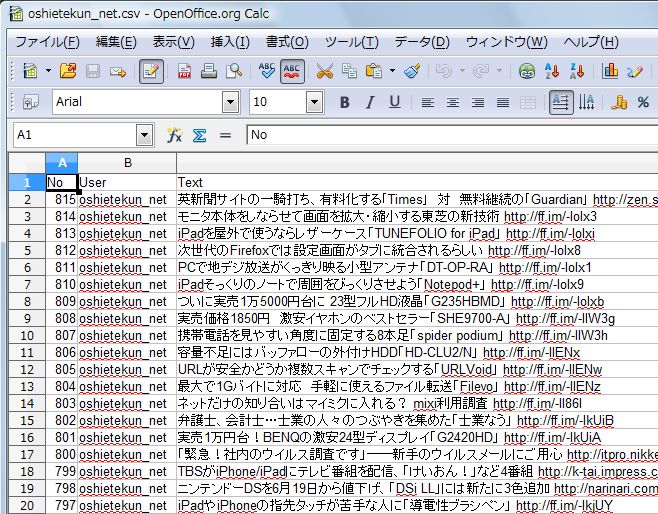Click the Sort Descending Z-A icon

[577, 71]
